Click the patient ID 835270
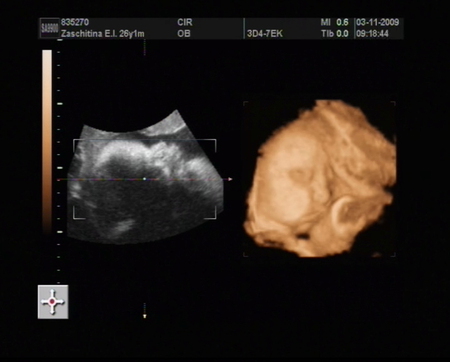The image size is (450, 362). pos(75,22)
